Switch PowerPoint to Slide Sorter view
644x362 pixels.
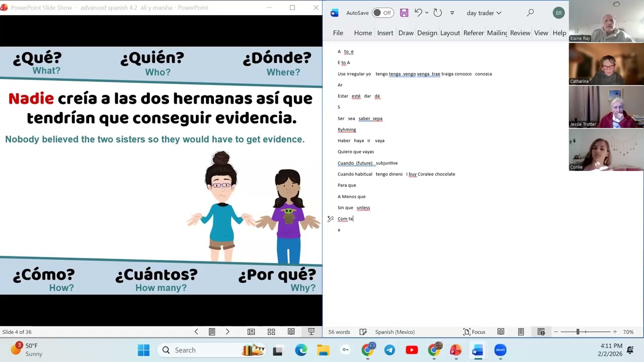tap(271, 332)
